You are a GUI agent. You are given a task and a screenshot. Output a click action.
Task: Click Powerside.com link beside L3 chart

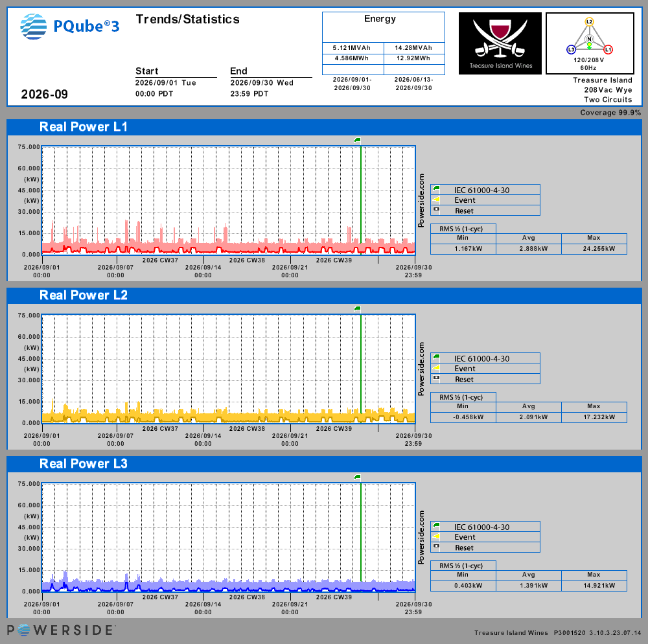[421, 538]
